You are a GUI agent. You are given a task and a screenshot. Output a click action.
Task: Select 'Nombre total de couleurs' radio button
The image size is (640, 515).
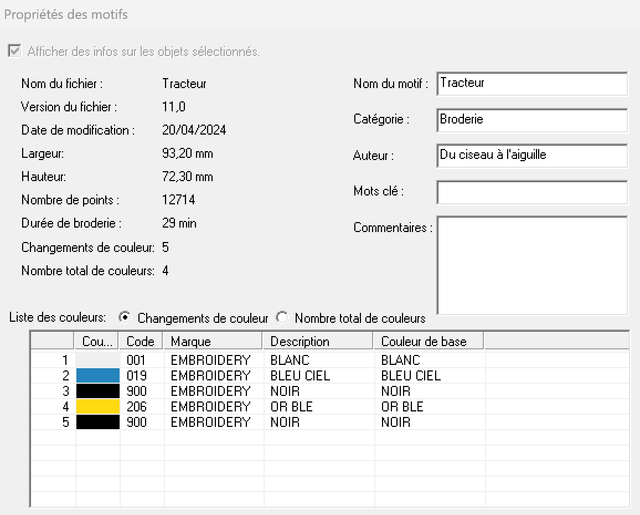(282, 318)
